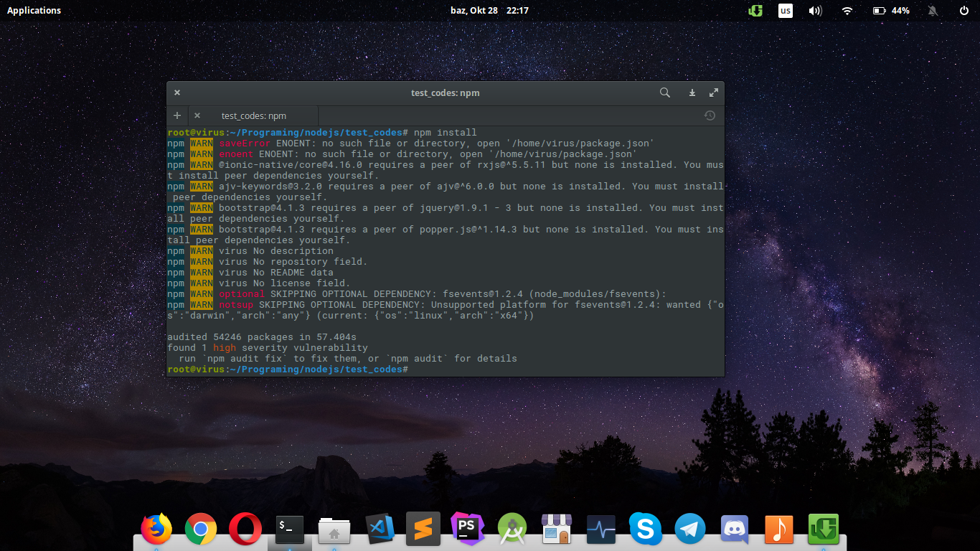Open the Applications menu

point(34,11)
